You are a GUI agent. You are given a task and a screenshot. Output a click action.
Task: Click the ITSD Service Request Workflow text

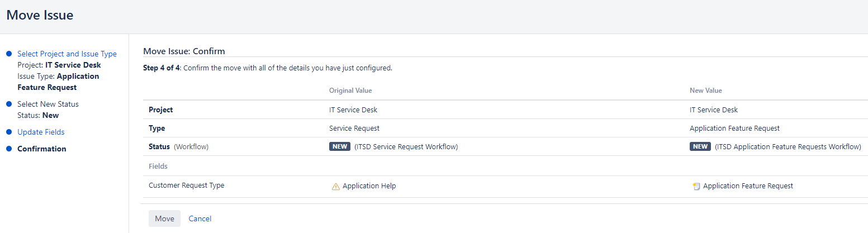(x=406, y=147)
